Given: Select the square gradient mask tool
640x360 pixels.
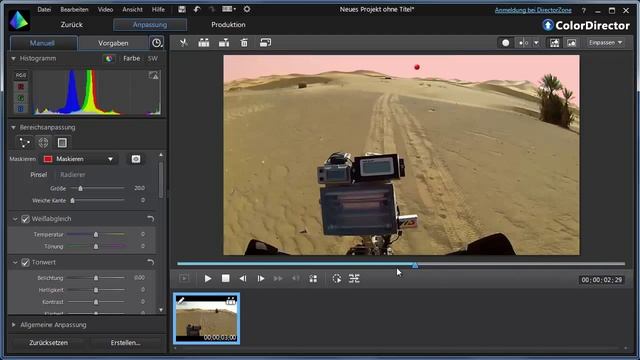Looking at the screenshot, I should [x=62, y=142].
